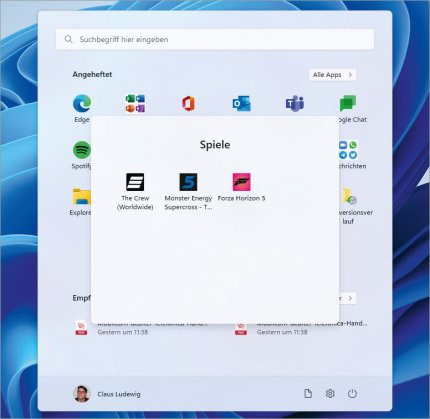Start Forza Horizon 5 from folder
The image size is (430, 419).
(x=241, y=187)
